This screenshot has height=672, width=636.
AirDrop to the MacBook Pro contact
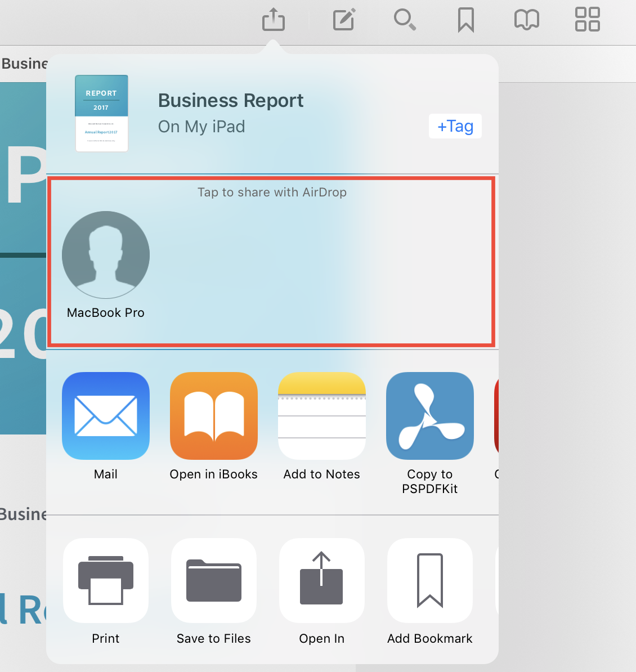[106, 255]
